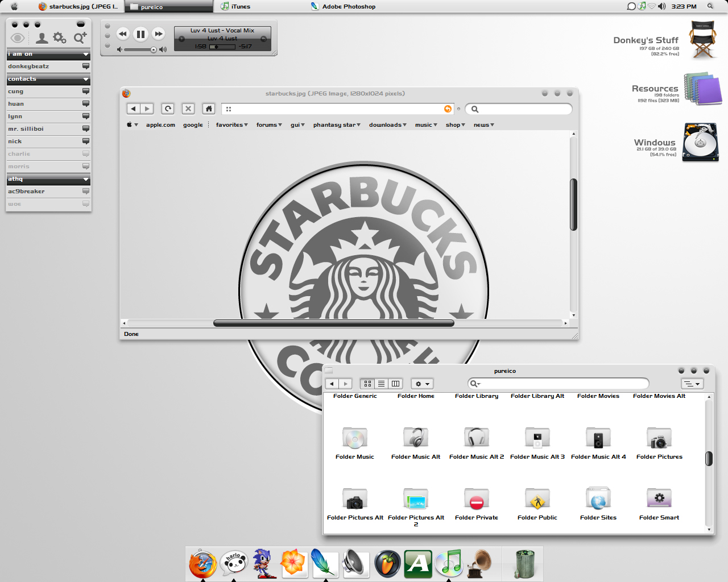Open chat bubble for huan

click(86, 104)
